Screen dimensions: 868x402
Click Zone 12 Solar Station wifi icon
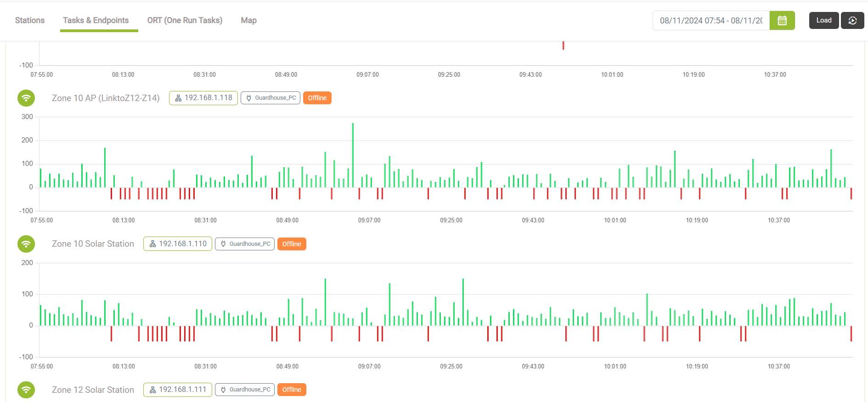coord(26,390)
